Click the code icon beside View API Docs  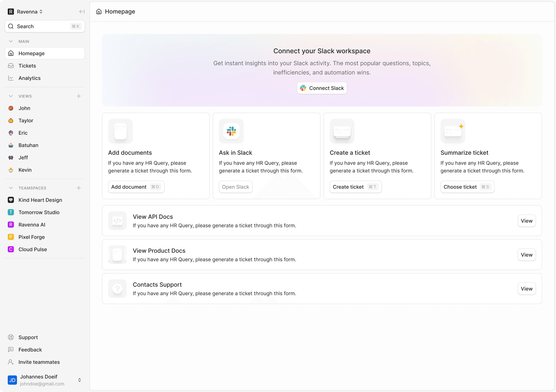point(117,221)
